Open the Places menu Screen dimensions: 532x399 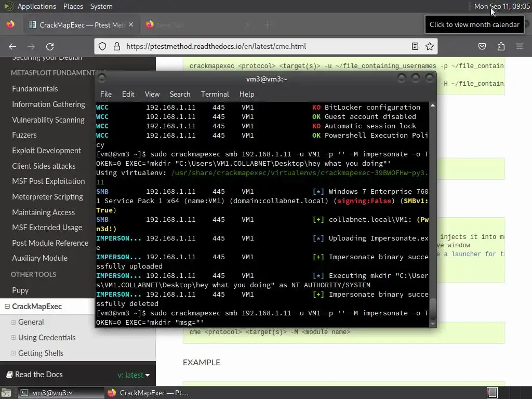(x=73, y=6)
